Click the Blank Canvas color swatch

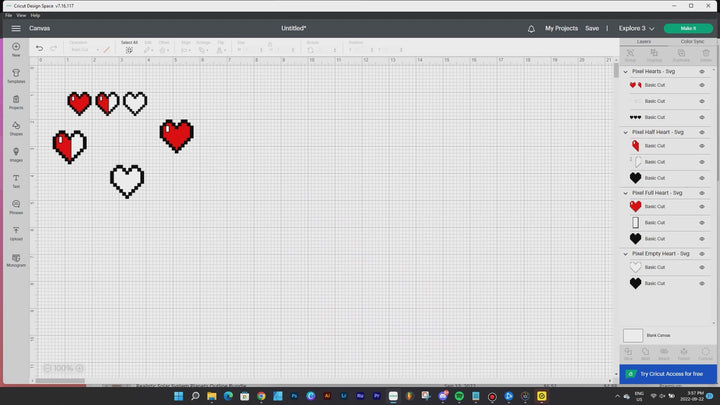pos(633,335)
